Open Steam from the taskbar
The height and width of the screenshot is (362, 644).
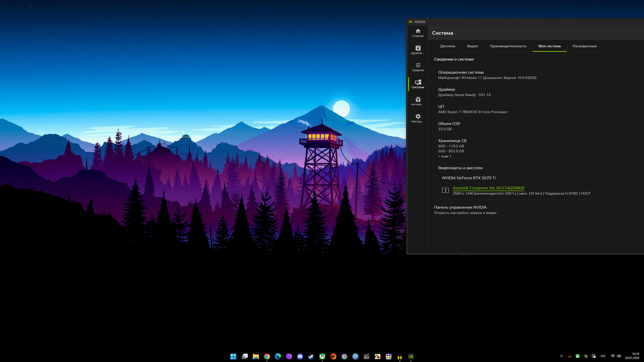click(x=311, y=356)
